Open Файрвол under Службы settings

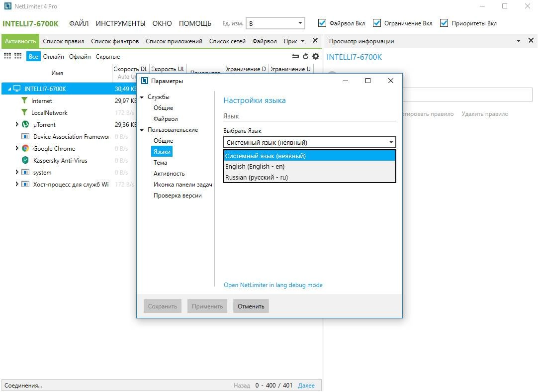pyautogui.click(x=166, y=119)
